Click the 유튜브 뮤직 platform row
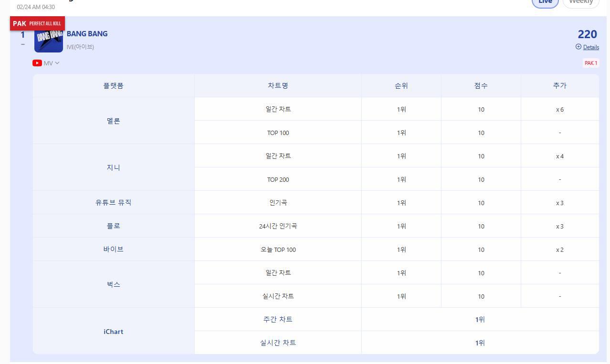Screen dimensions: 610x364 coord(114,202)
